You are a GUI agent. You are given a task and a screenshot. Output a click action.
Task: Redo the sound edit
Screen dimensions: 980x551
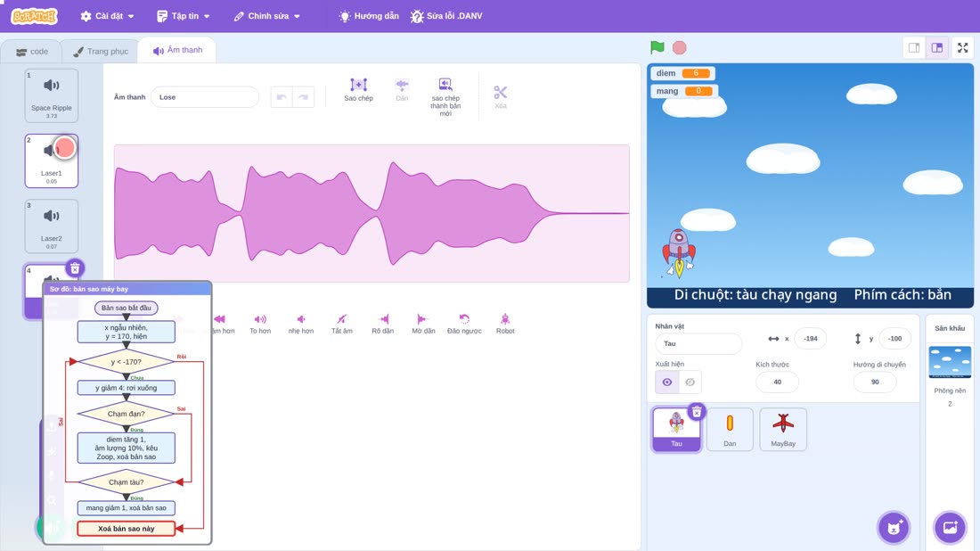[x=303, y=97]
